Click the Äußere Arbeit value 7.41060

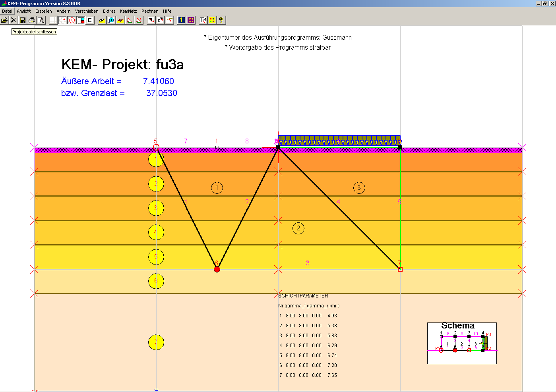(x=159, y=81)
